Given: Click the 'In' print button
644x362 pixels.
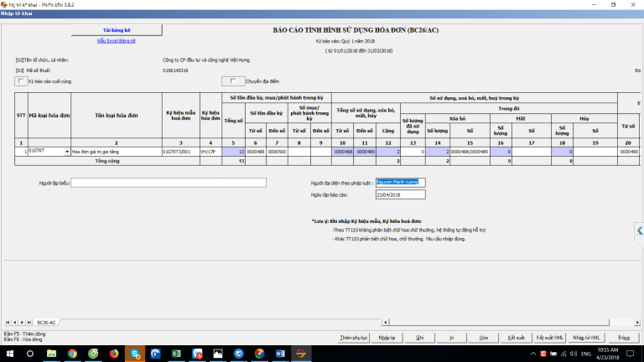Looking at the screenshot, I should point(451,338).
